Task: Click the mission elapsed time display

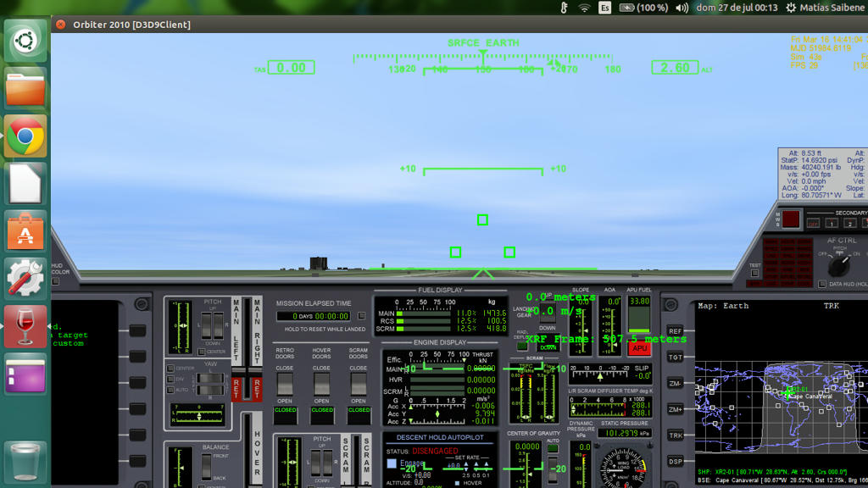Action: tap(314, 316)
